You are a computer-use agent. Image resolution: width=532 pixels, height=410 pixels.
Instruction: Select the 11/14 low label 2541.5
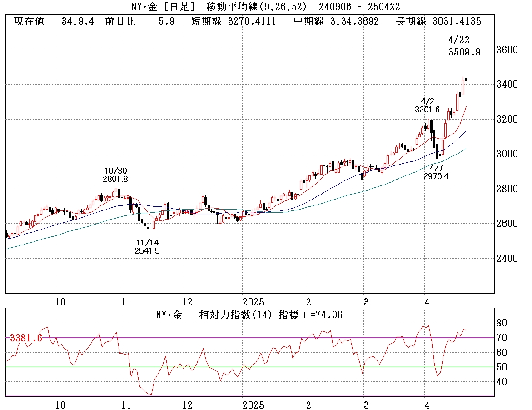(147, 251)
